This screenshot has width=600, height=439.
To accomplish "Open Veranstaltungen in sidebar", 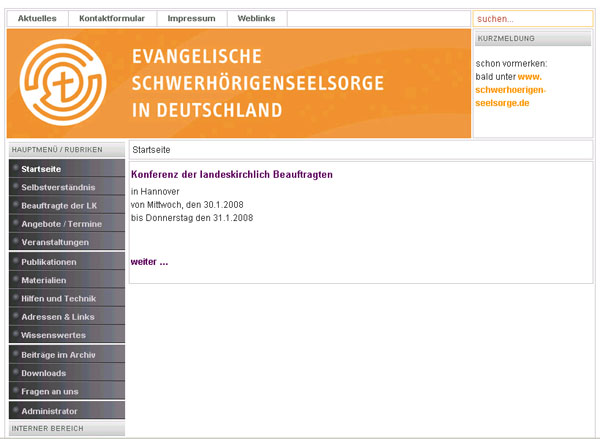I will 55,242.
